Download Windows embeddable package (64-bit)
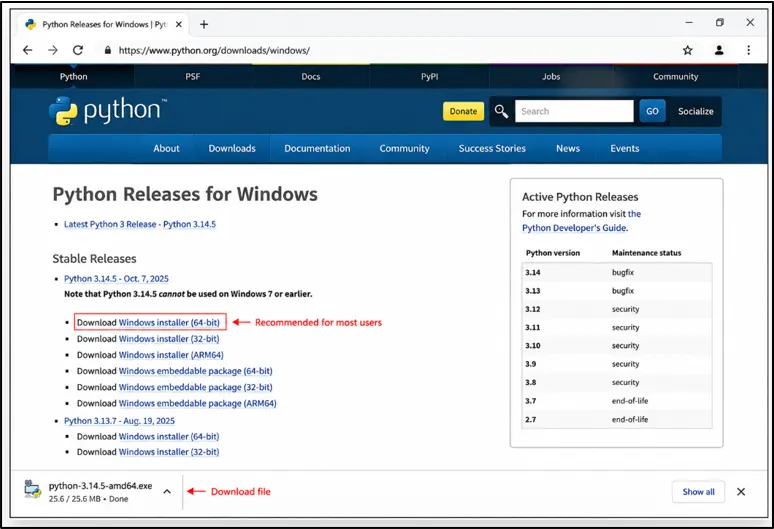This screenshot has height=529, width=774. [195, 371]
